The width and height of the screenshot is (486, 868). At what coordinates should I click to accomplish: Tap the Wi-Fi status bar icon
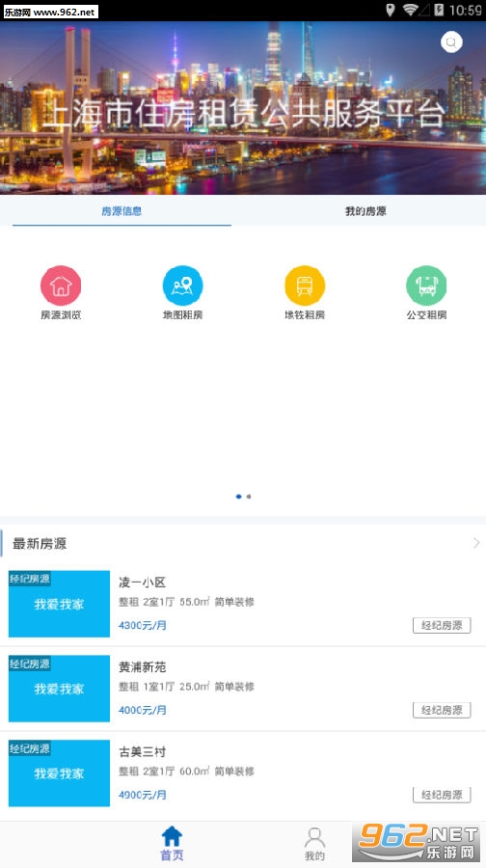coord(410,10)
